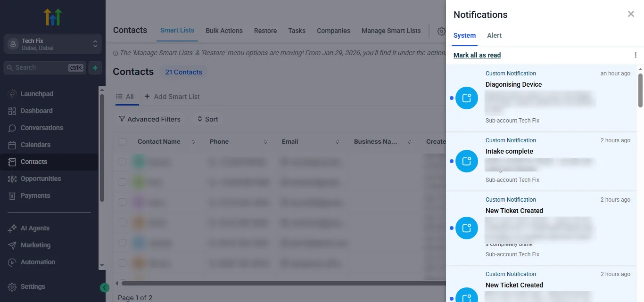Click the Diagonising Device notification icon
The height and width of the screenshot is (302, 644).
click(x=467, y=98)
